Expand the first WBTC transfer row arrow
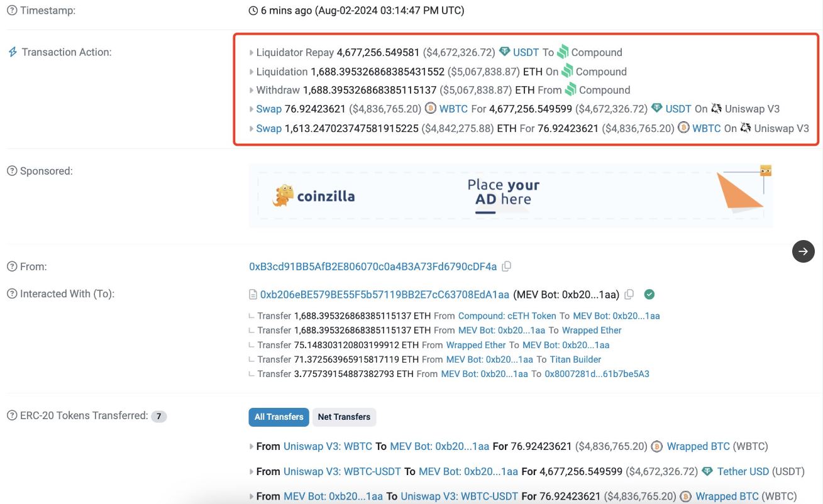This screenshot has width=823, height=504. [x=252, y=447]
